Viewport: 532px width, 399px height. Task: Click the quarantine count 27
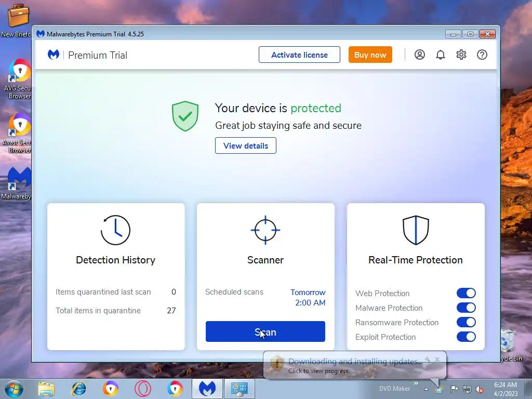[171, 311]
